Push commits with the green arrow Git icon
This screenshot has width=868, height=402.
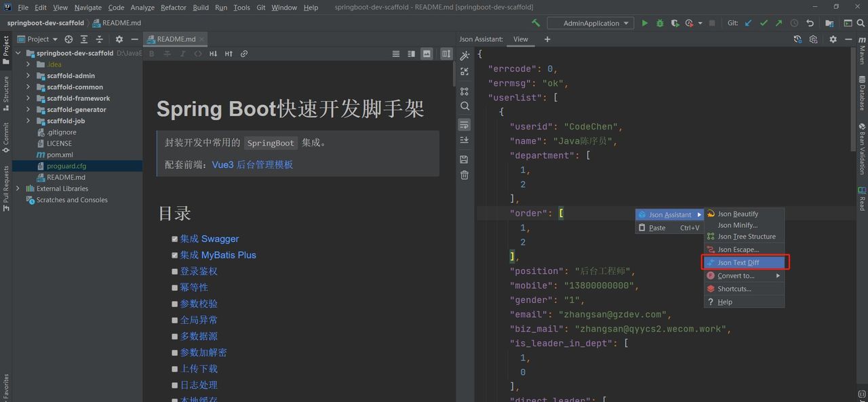(778, 22)
